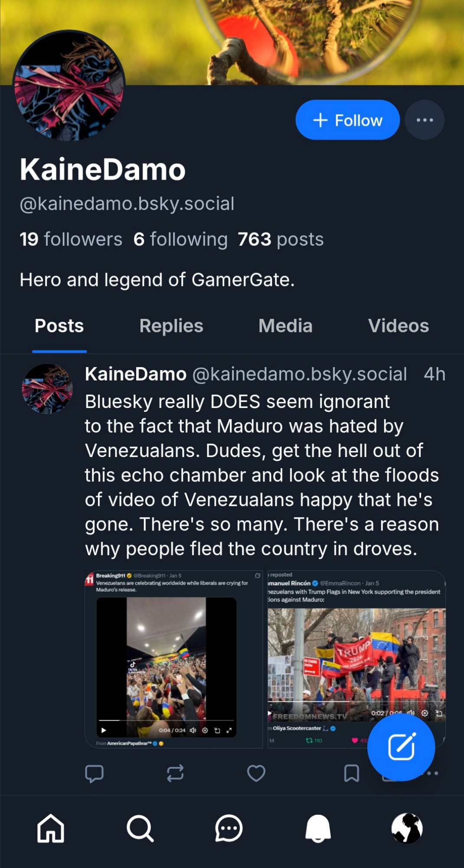
Task: Tap the compose new post button
Action: [401, 747]
